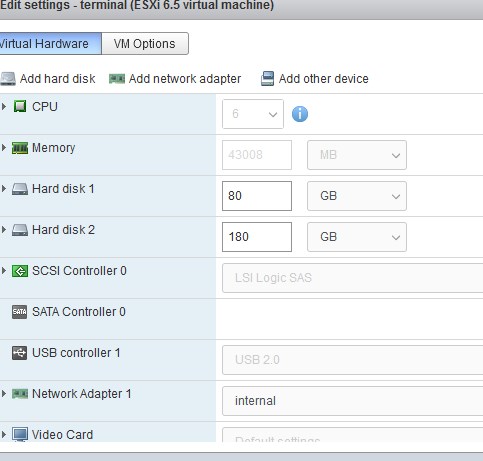This screenshot has width=483, height=461.
Task: Click the Hard disk 2 label
Action: pyautogui.click(x=63, y=230)
